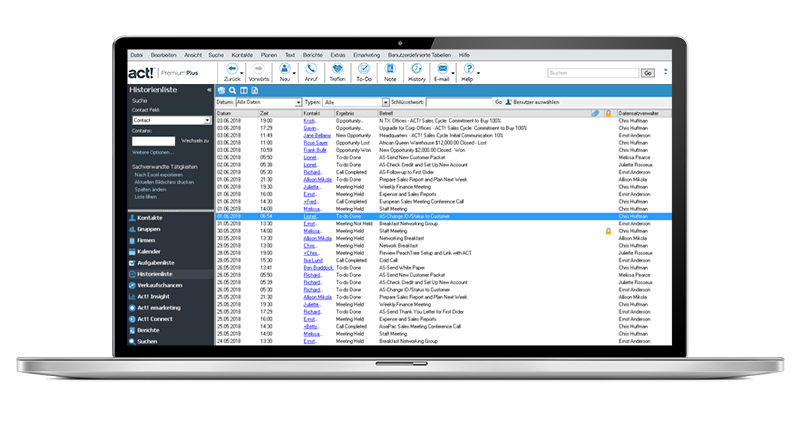Open the Benutzerdefinierte Tabellen menu
The image size is (800, 425).
[x=419, y=55]
